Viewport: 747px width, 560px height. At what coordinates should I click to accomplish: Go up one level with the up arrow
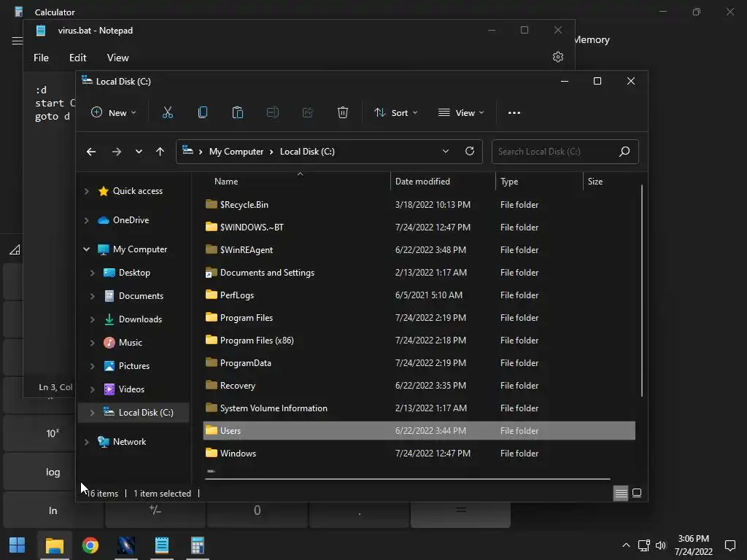coord(160,152)
